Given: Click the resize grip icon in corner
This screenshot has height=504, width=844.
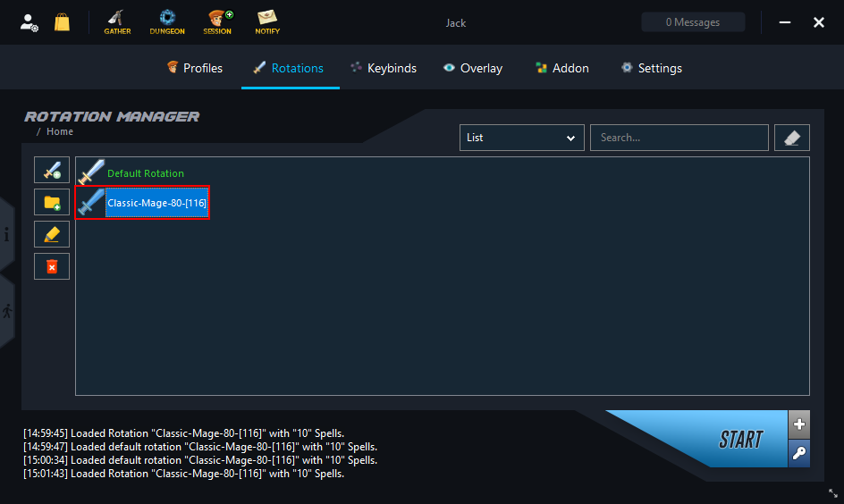Looking at the screenshot, I should coord(833,493).
